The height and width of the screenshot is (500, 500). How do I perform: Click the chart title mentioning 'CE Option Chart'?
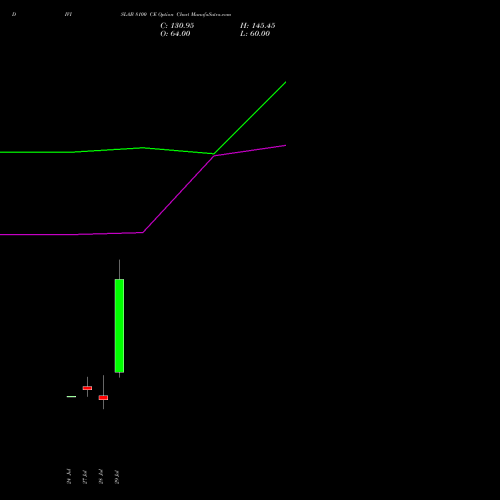tap(176, 15)
